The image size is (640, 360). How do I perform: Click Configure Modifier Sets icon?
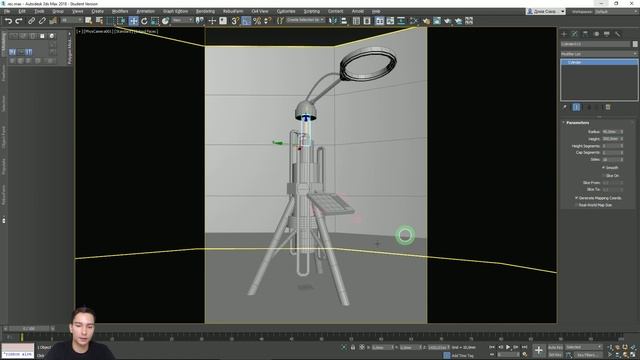[608, 107]
